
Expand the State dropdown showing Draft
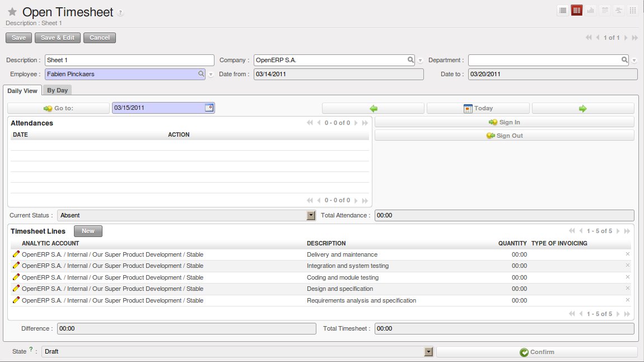coord(429,352)
